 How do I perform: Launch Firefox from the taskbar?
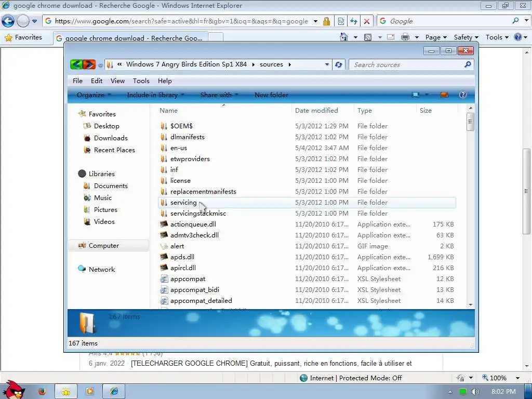coord(42,392)
